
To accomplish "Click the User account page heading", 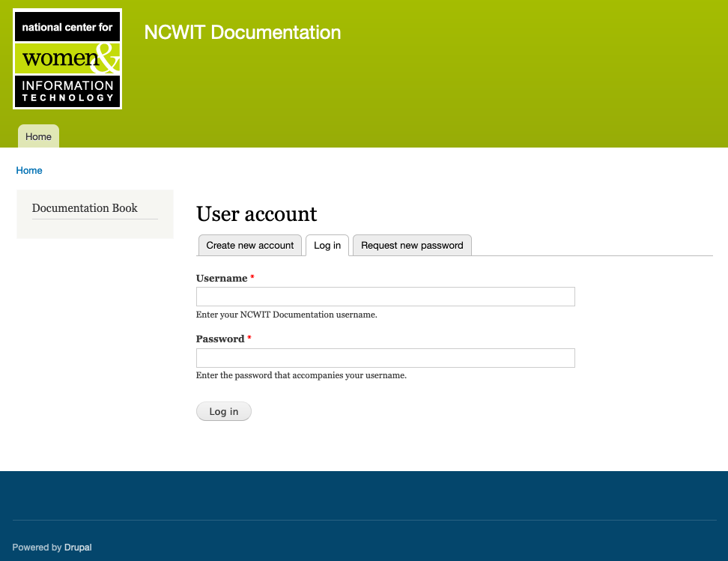I will pos(256,214).
